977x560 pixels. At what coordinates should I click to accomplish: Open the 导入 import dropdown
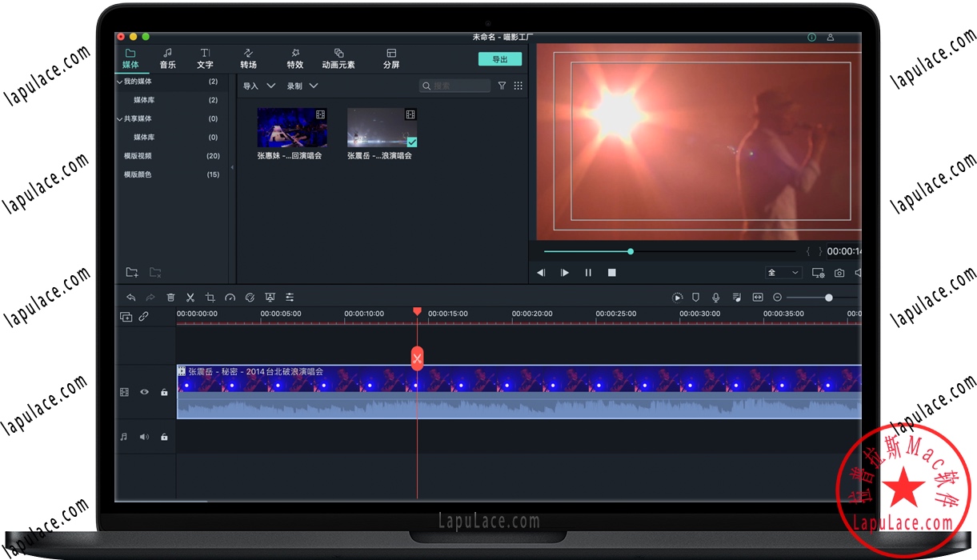[x=258, y=86]
